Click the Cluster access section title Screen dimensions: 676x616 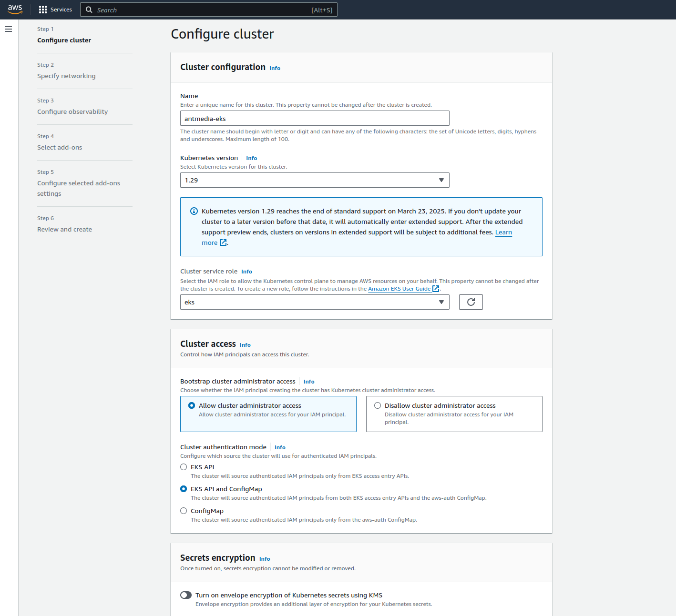208,343
